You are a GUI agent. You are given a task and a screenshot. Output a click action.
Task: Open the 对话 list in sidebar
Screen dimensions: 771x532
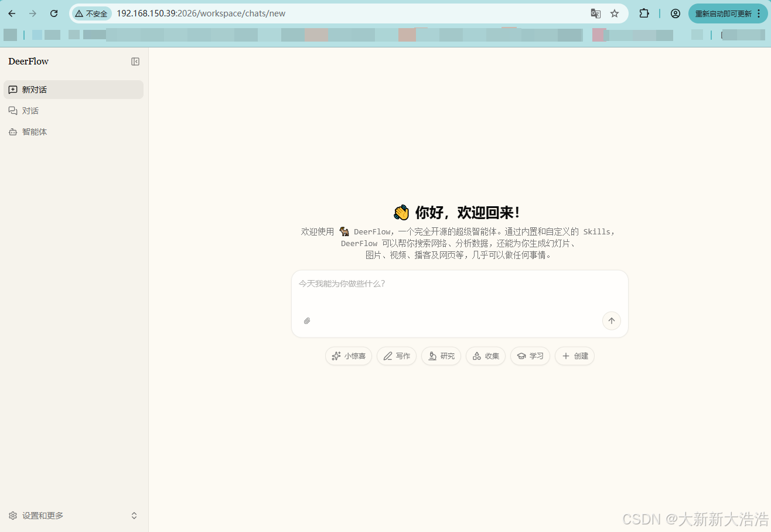click(73, 111)
